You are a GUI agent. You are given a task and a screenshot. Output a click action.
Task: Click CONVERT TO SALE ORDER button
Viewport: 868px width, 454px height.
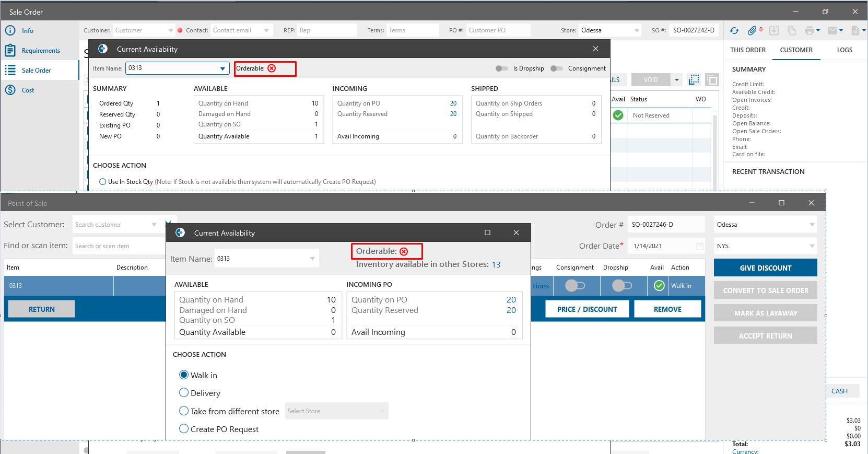766,290
